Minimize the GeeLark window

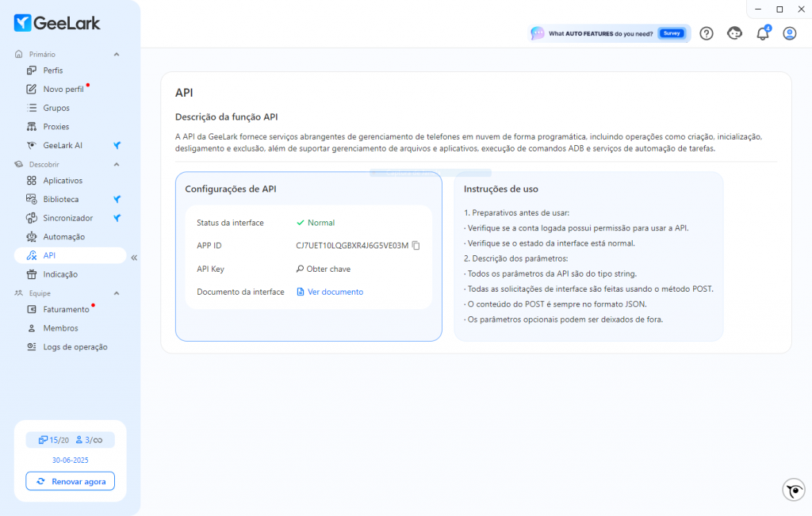click(758, 10)
